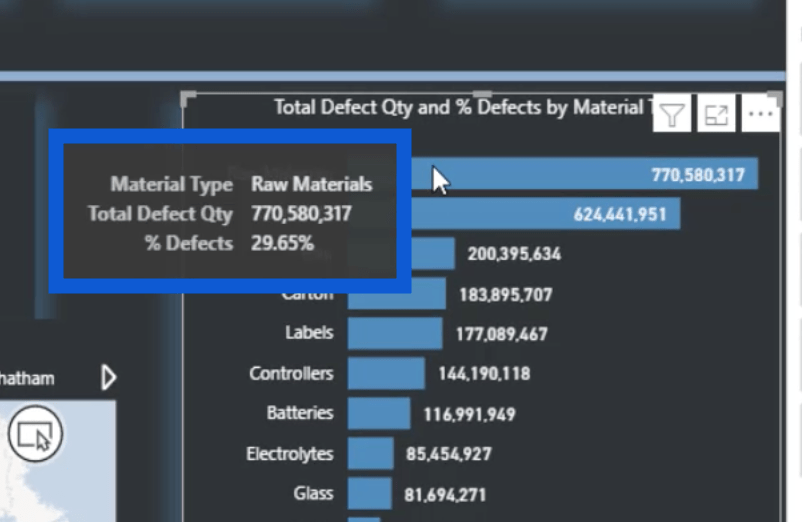The image size is (802, 522).
Task: Click the map's next arrow beside Chatham
Action: (108, 377)
